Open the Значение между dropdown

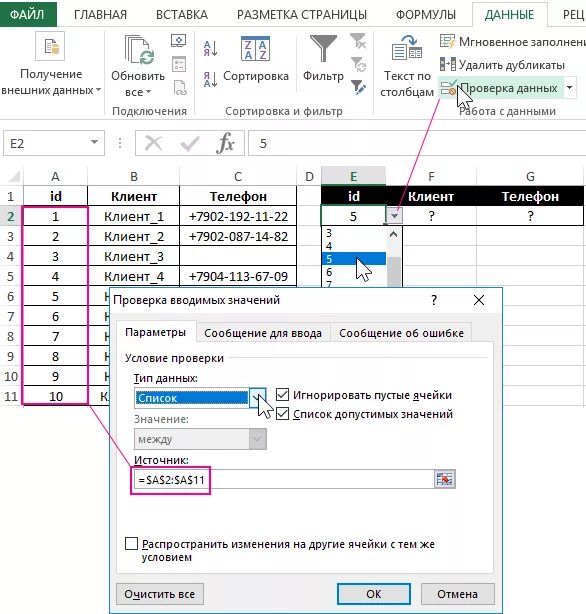pos(257,439)
